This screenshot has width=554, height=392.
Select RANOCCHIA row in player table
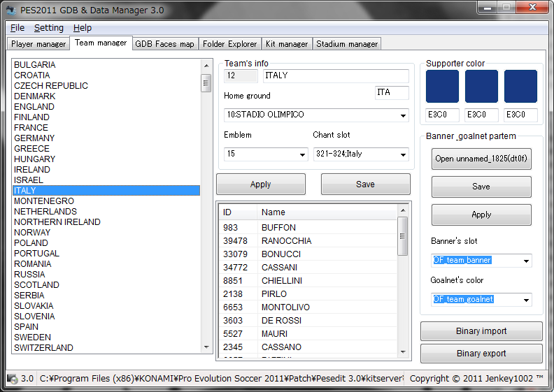(308, 241)
